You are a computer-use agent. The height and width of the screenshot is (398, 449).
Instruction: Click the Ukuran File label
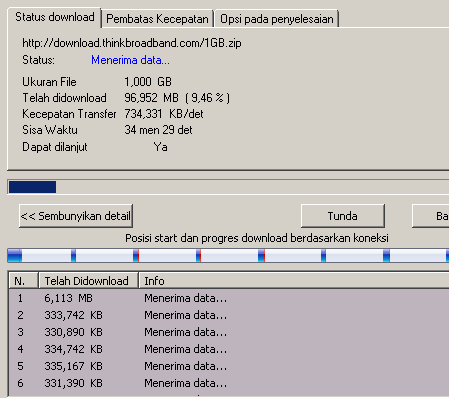[49, 82]
